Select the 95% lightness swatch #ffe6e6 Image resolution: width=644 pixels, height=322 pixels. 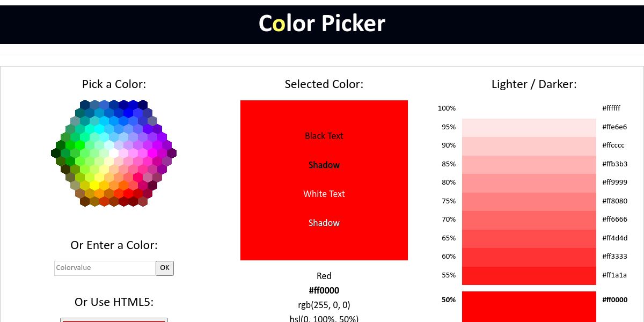click(x=529, y=127)
